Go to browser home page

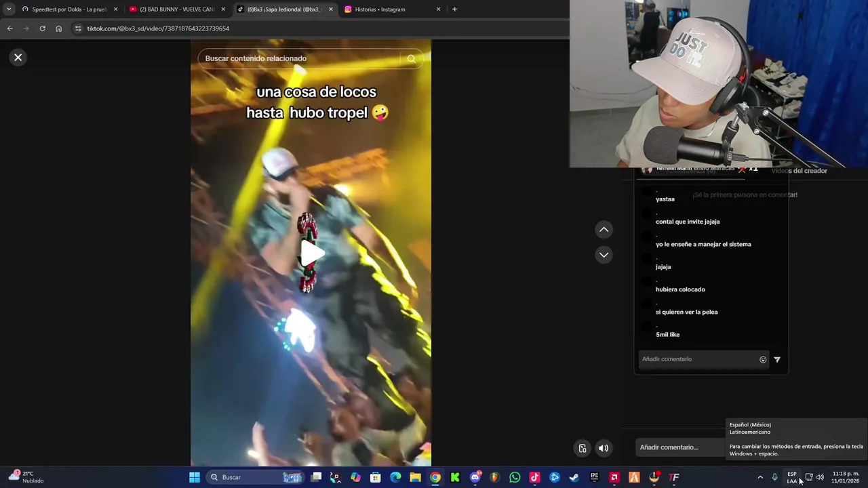point(58,28)
